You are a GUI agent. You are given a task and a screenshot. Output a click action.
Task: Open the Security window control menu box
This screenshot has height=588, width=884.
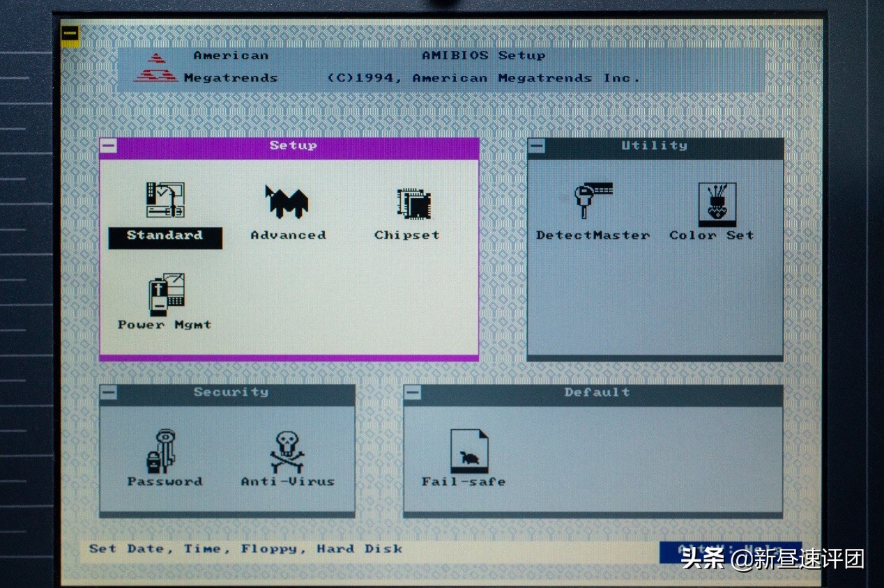click(109, 393)
